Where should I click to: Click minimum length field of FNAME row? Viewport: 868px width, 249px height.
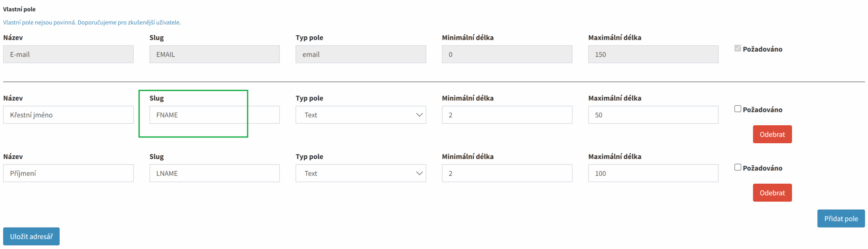507,115
